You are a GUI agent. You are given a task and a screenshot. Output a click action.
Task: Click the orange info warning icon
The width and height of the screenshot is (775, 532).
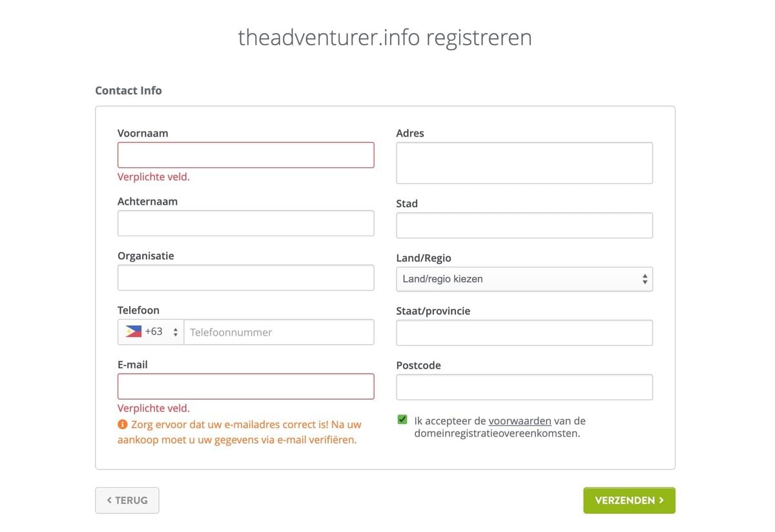pos(122,424)
